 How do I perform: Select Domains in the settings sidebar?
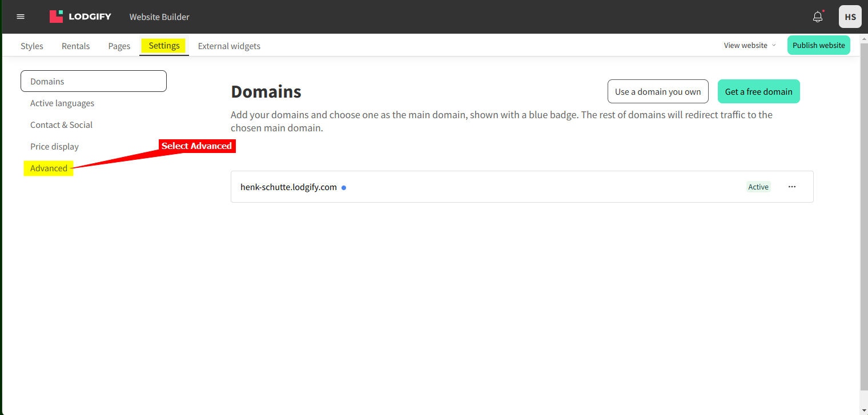click(x=93, y=81)
